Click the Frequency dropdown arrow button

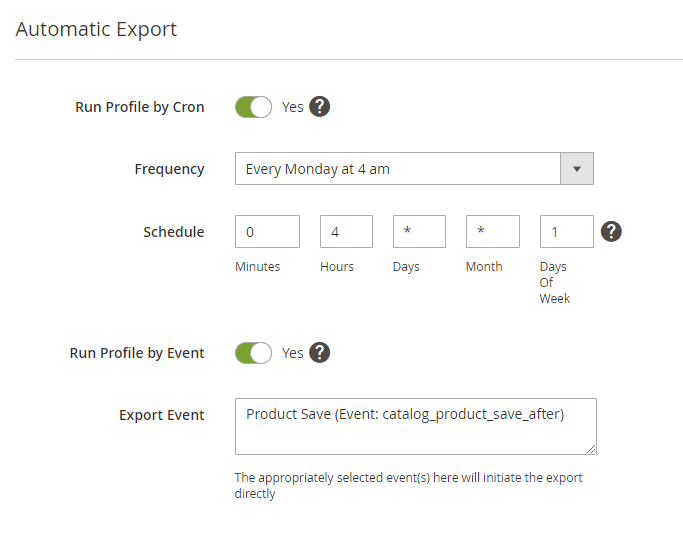577,169
